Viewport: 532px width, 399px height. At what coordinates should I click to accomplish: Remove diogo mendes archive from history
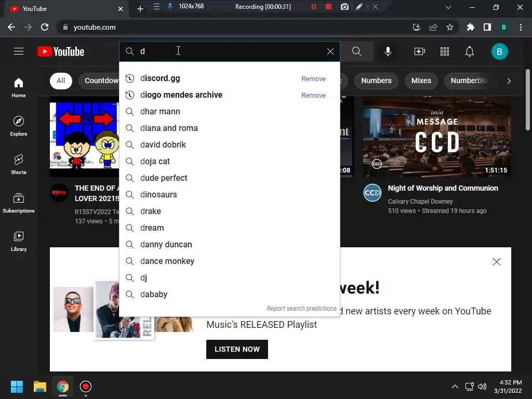point(313,96)
